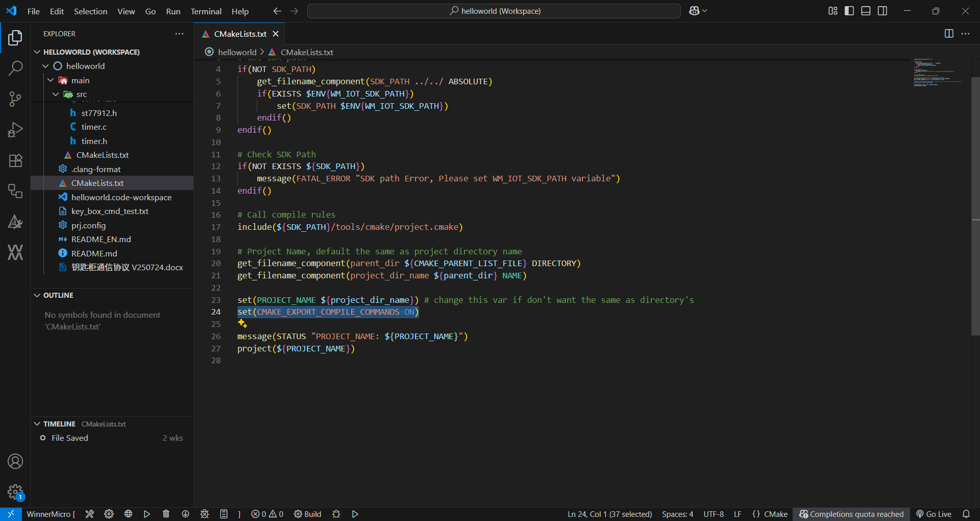Collapse the helloworld root folder
The height and width of the screenshot is (521, 980).
coord(45,66)
